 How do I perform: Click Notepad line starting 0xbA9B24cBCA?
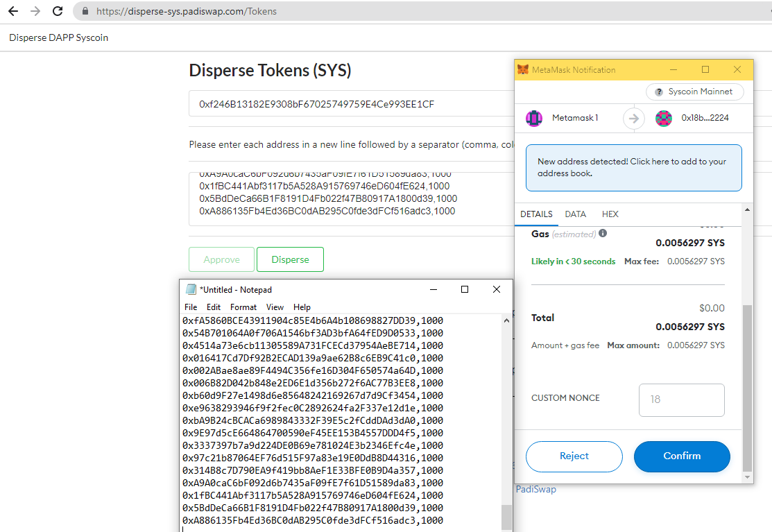(x=313, y=420)
